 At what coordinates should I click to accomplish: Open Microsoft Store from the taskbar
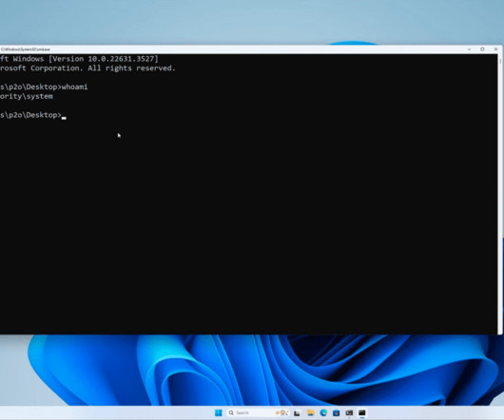point(337,413)
